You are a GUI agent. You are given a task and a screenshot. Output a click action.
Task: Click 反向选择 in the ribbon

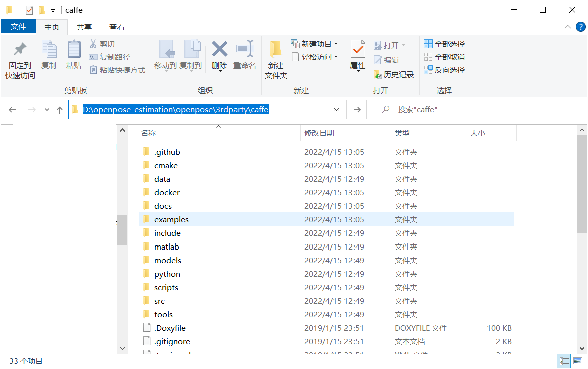point(444,70)
